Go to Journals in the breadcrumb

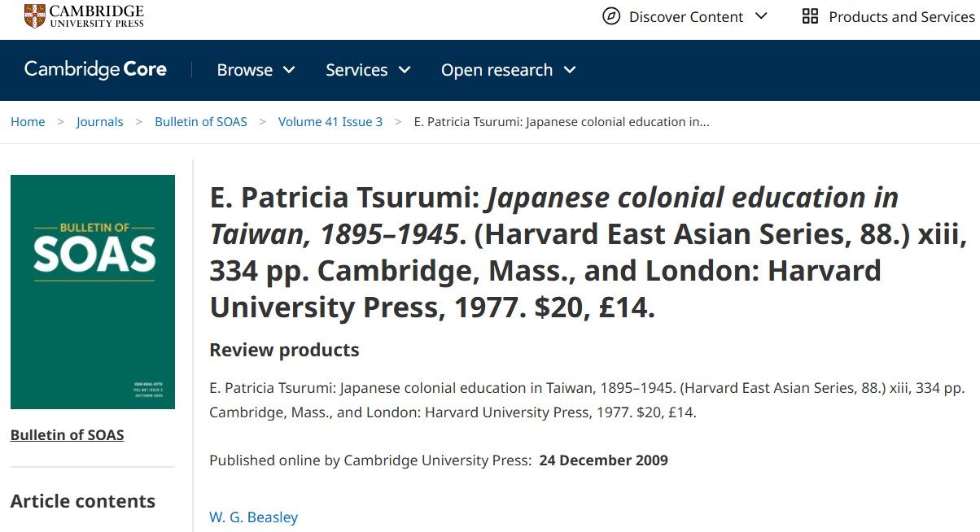pos(100,122)
